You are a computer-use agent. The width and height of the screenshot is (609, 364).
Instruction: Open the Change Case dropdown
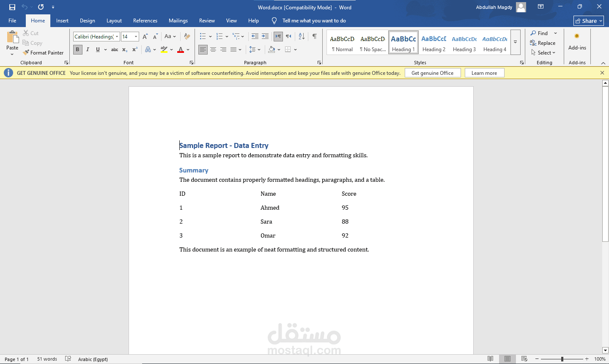170,37
